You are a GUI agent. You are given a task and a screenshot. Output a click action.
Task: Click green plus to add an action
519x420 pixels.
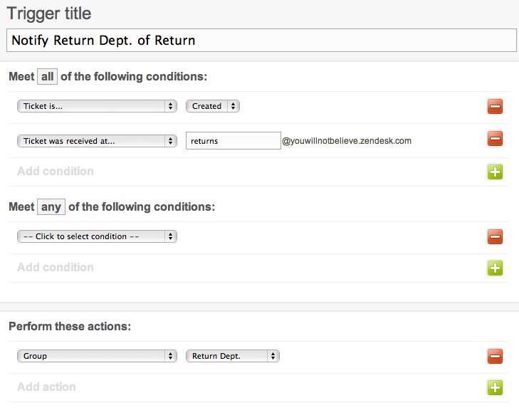(496, 388)
